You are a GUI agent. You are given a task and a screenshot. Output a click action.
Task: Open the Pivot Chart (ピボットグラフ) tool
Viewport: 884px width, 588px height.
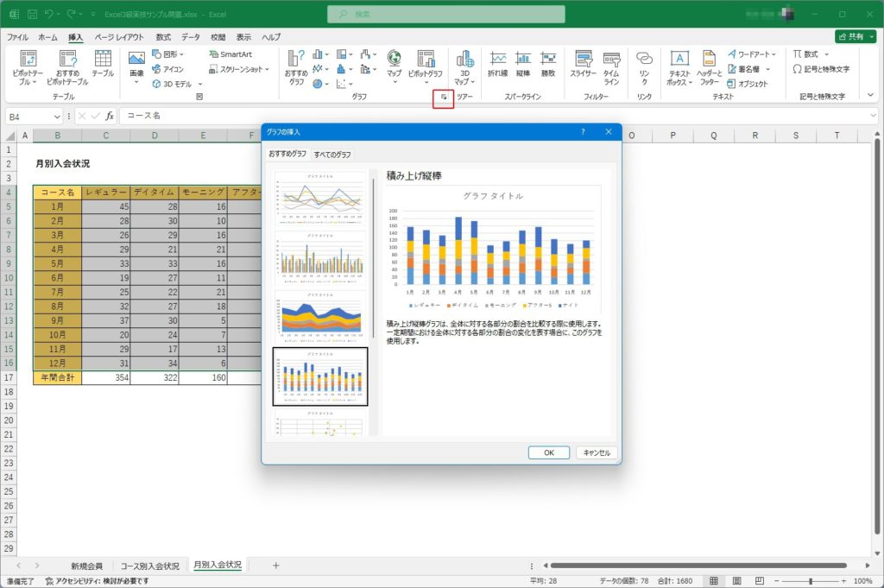425,66
